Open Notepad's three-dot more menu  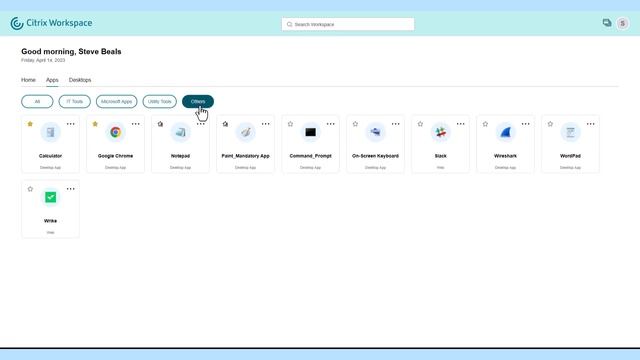(200, 124)
